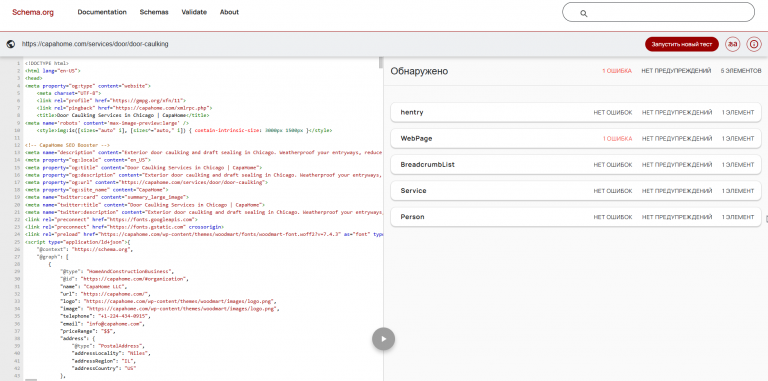
Task: Click '5 ЭЛЕМЕНТОВ' count in header
Action: (741, 71)
